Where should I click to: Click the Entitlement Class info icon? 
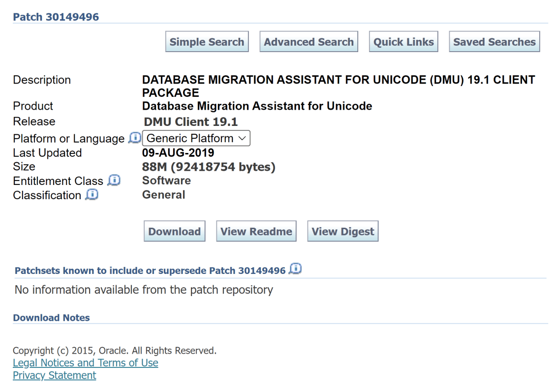pos(114,181)
